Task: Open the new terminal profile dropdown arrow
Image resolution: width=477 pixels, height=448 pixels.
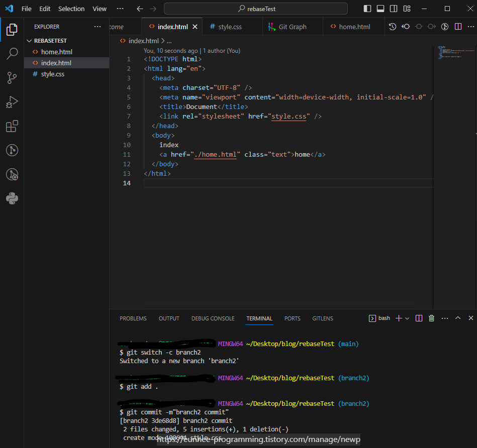Action: [x=407, y=318]
